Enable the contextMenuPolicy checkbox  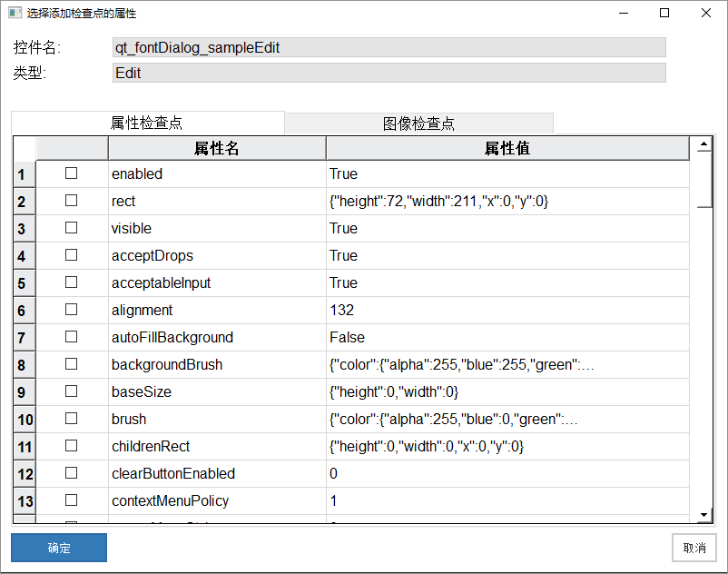click(71, 500)
